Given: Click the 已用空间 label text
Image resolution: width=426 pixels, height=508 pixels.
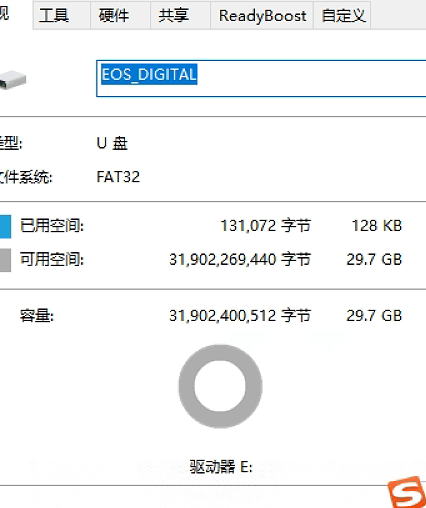Looking at the screenshot, I should [52, 226].
